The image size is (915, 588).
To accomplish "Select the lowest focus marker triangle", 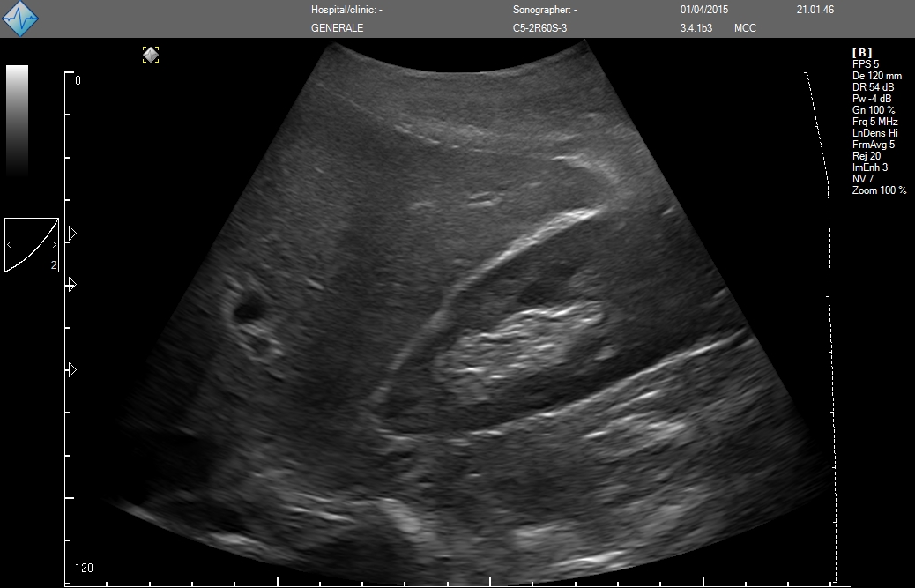I will click(72, 370).
